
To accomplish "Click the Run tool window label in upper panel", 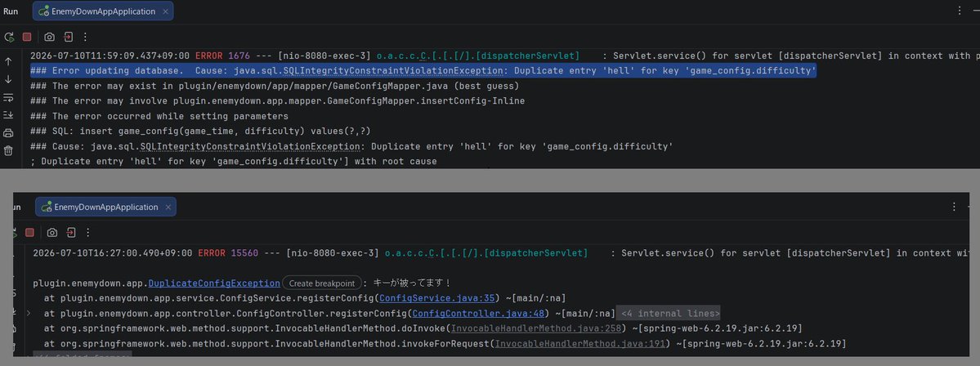I will (11, 11).
